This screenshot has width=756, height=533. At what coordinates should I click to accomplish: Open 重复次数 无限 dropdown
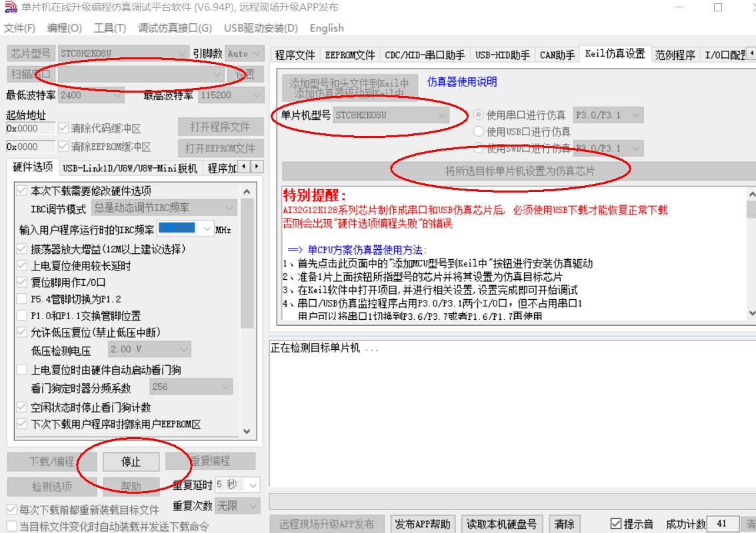point(237,506)
